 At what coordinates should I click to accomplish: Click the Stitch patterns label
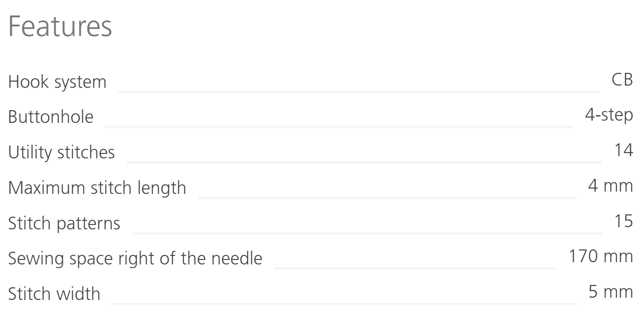(64, 223)
